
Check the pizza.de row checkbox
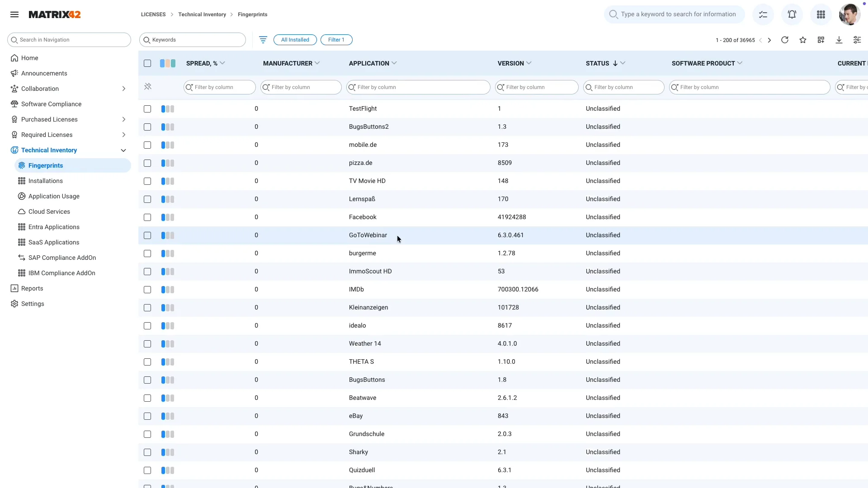coord(147,163)
